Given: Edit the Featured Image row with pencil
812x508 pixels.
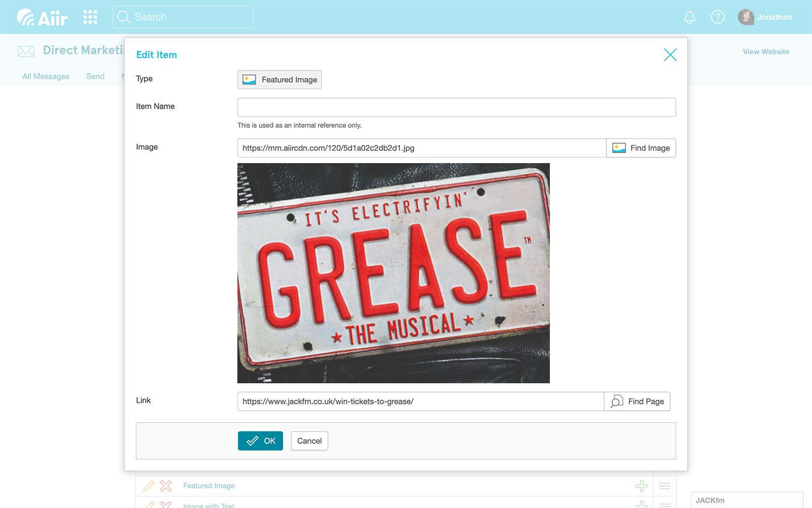Looking at the screenshot, I should (149, 486).
